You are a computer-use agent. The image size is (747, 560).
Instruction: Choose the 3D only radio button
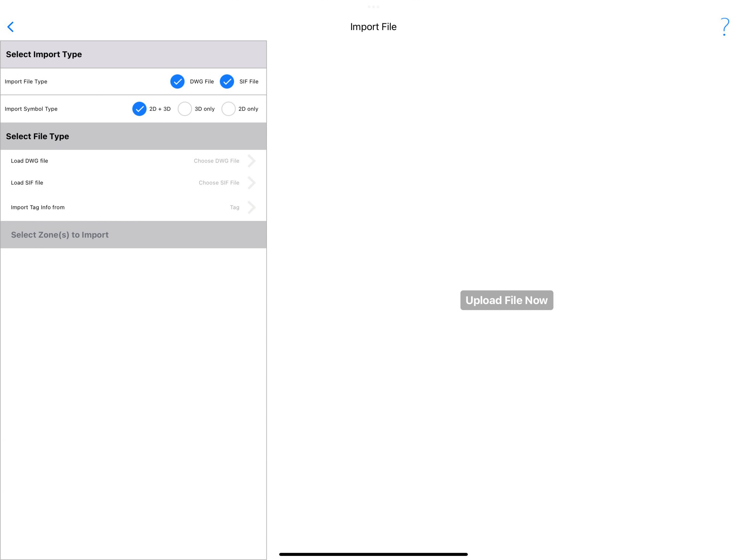tap(185, 109)
